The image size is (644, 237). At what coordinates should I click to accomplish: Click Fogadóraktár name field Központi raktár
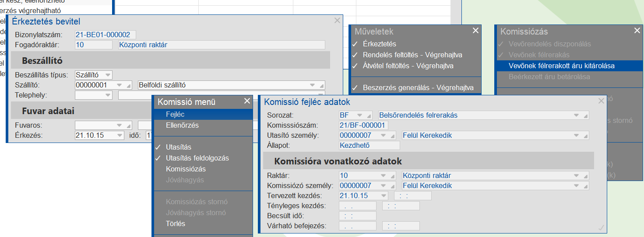222,45
